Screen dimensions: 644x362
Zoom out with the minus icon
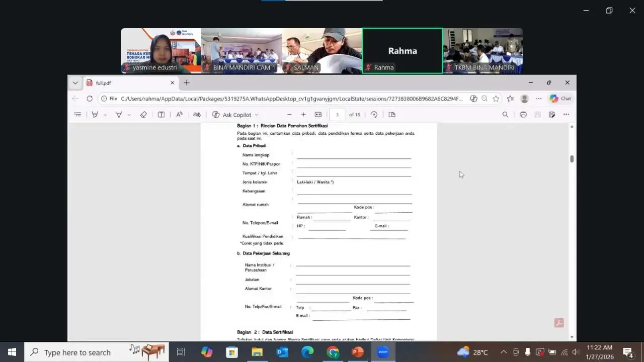pyautogui.click(x=289, y=115)
